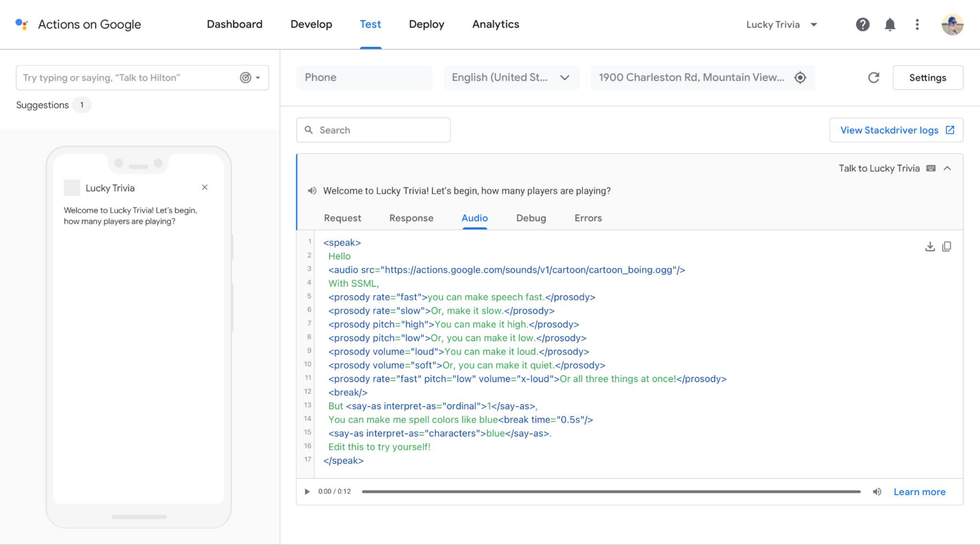Click the prosody pitch="high" line
The image size is (980, 545).
(x=453, y=324)
